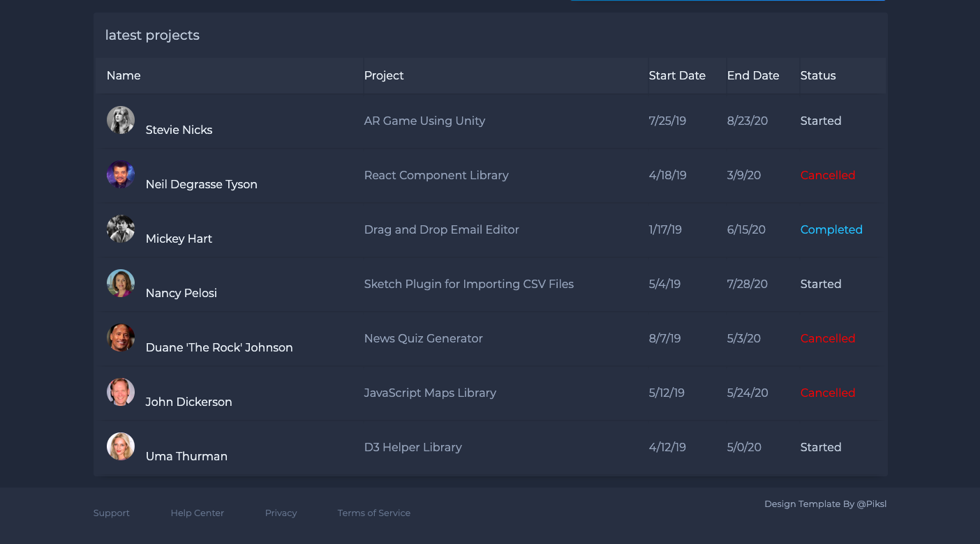Open the Privacy page
This screenshot has height=544, width=980.
tap(281, 513)
